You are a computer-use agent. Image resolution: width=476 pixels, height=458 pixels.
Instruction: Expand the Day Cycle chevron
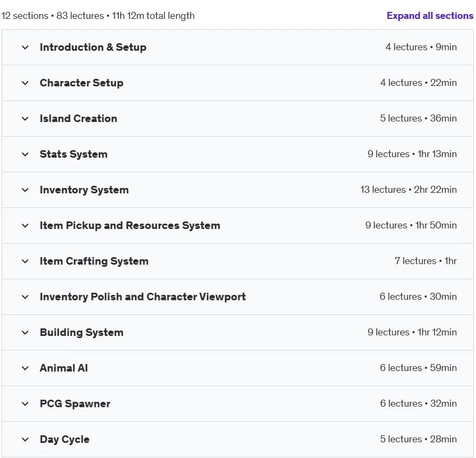(25, 440)
